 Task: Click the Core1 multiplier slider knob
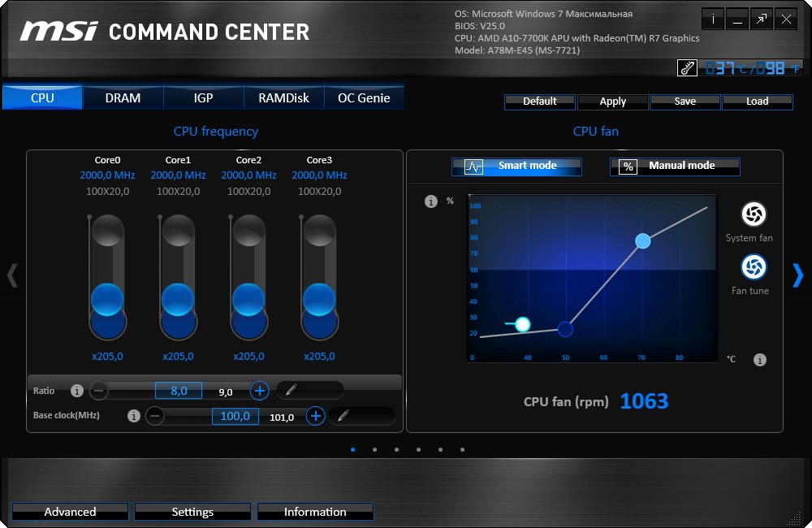click(178, 300)
